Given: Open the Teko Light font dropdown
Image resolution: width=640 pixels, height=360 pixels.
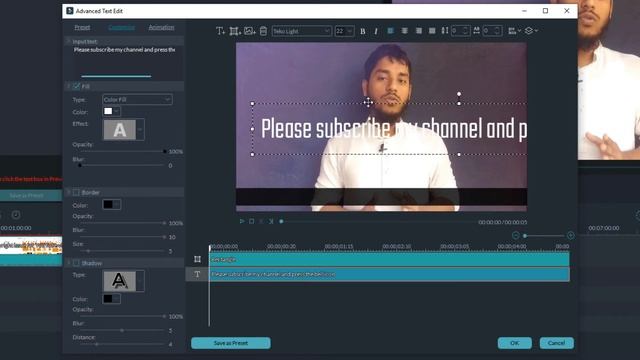Looking at the screenshot, I should point(302,31).
